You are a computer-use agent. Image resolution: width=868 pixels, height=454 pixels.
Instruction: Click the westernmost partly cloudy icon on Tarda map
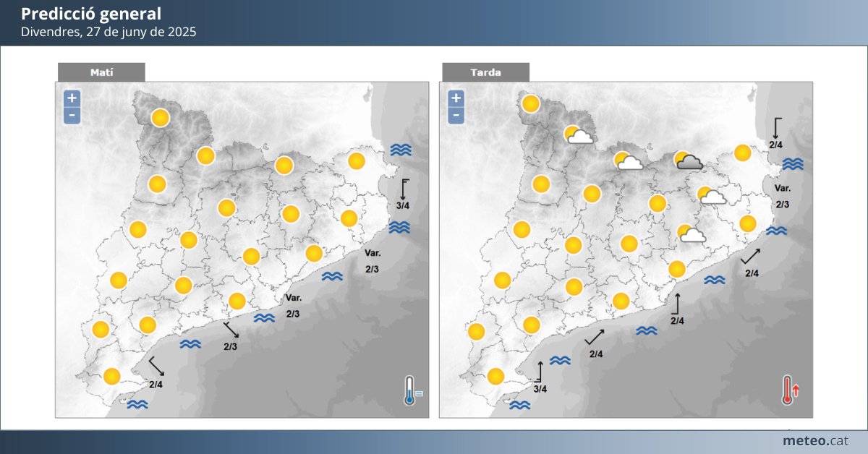point(579,135)
